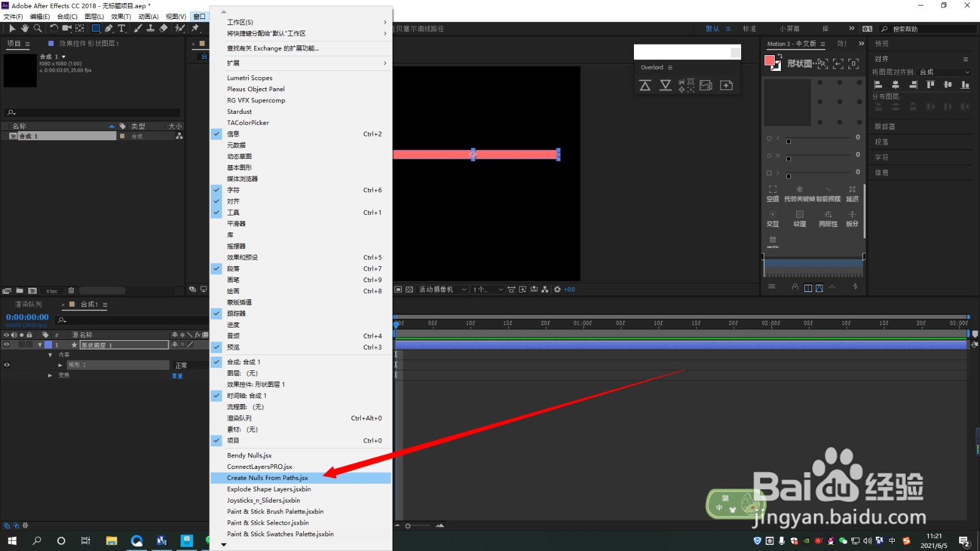Open the 窗口 menu in menu bar
The height and width of the screenshot is (551, 980).
coord(200,17)
